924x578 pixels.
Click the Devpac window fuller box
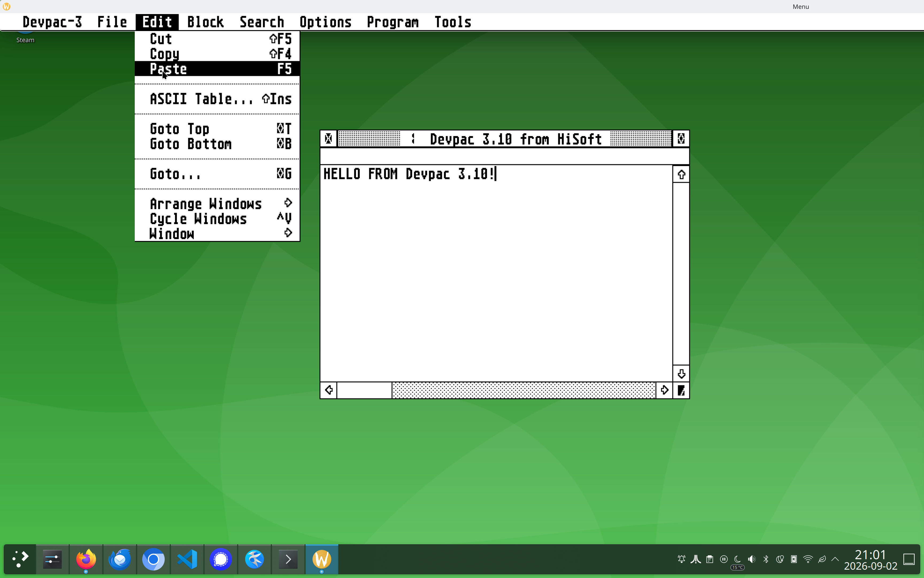[x=681, y=139]
